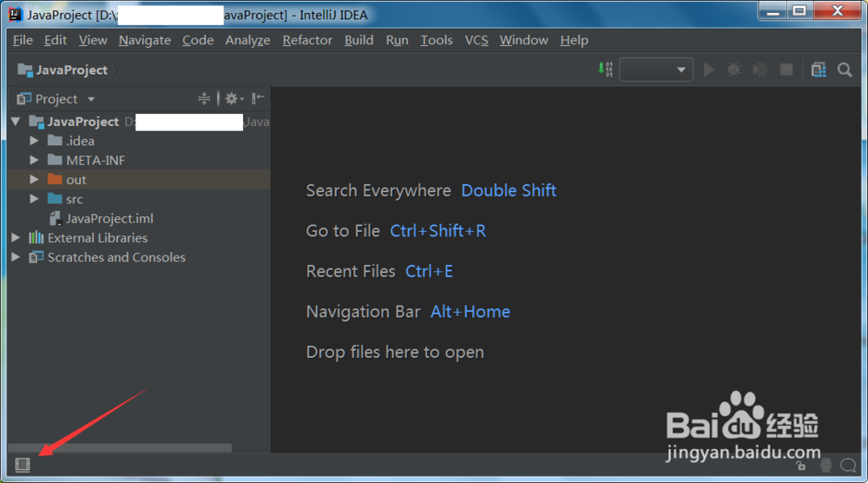Select the .idea folder label

(80, 142)
